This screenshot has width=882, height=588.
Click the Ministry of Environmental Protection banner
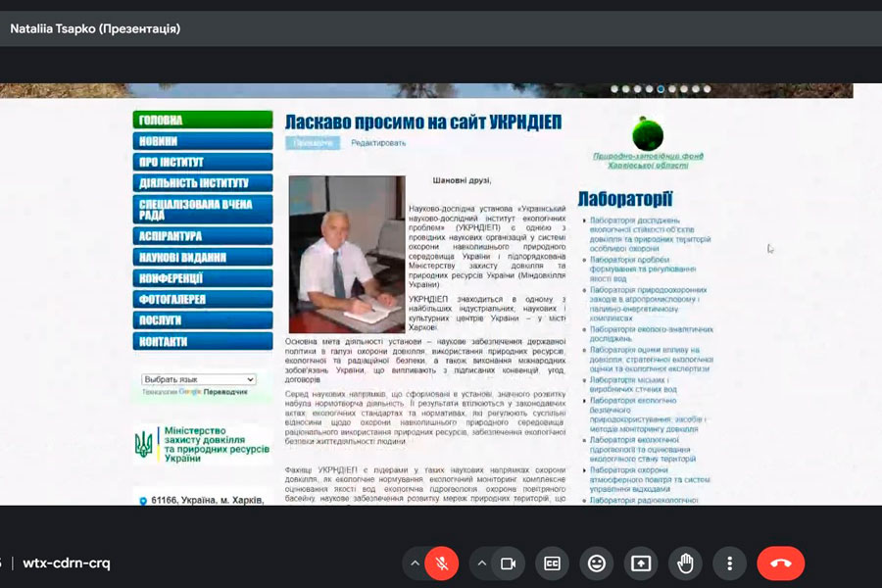203,445
